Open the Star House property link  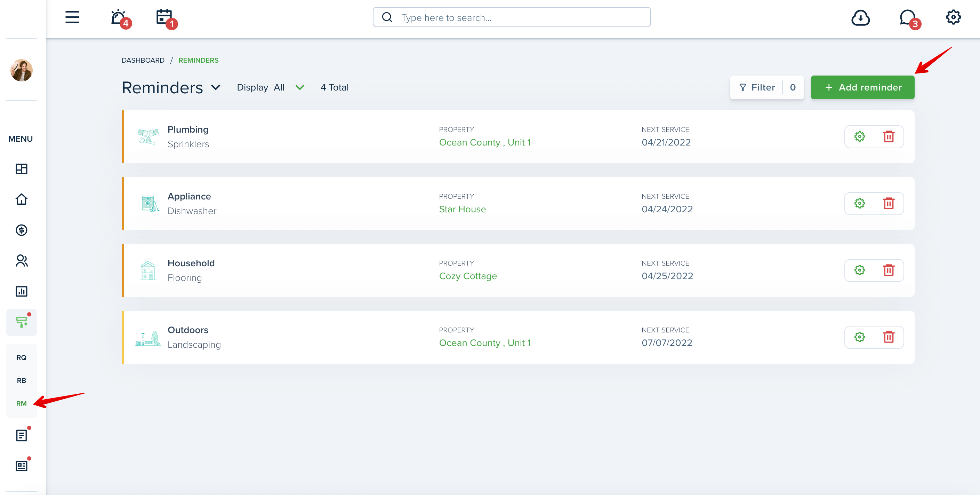click(462, 210)
